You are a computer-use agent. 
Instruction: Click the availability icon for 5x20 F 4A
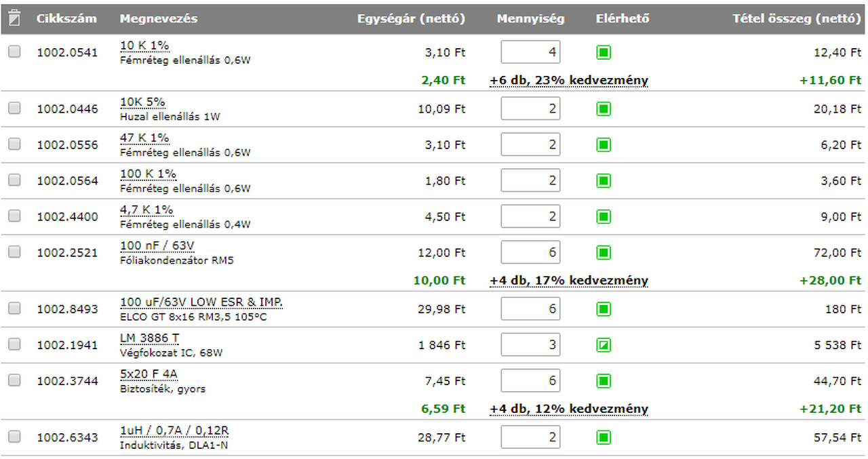pyautogui.click(x=604, y=381)
